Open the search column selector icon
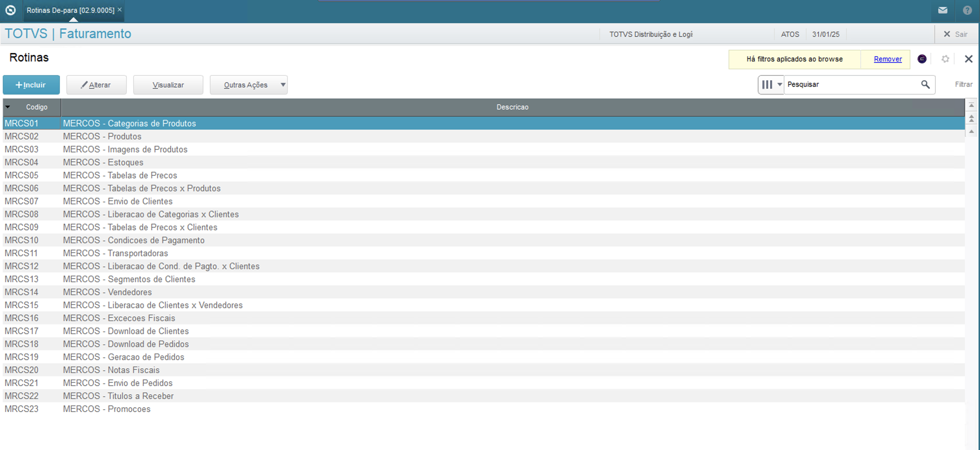The image size is (980, 450). click(x=767, y=84)
